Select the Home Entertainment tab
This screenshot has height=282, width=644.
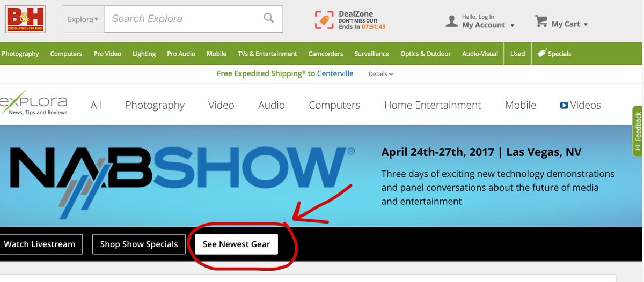[433, 105]
